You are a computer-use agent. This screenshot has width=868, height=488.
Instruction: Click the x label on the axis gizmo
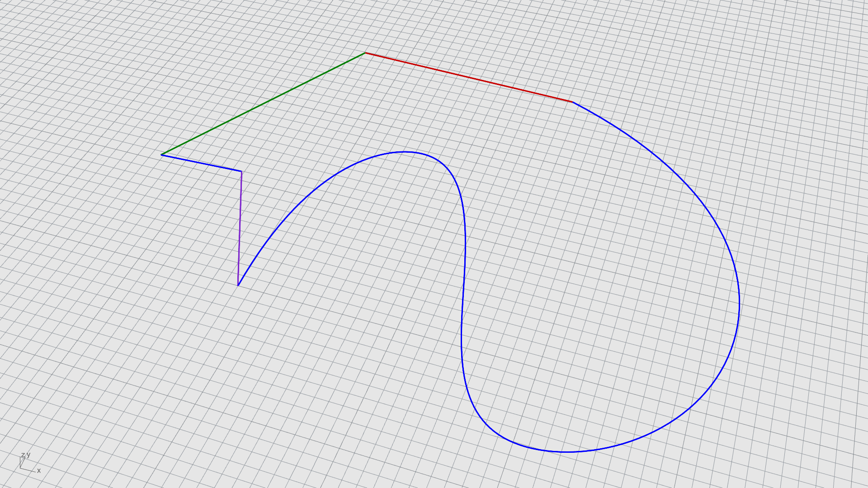coord(39,471)
